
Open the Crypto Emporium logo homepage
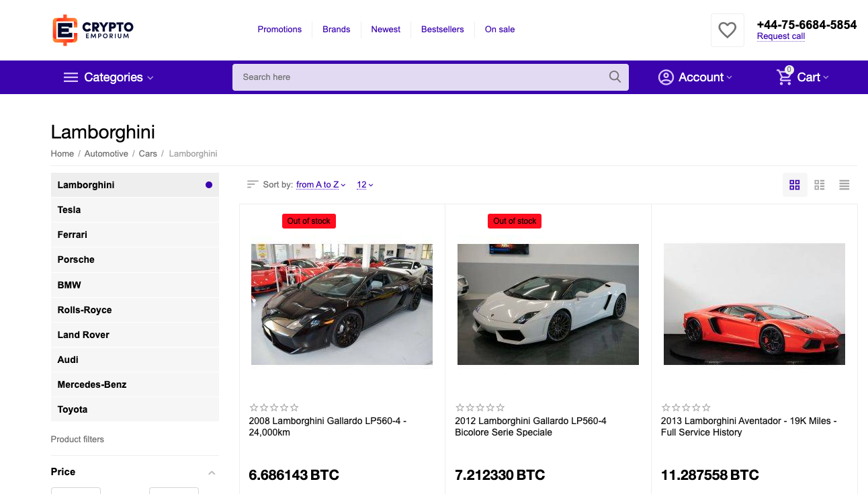point(93,30)
